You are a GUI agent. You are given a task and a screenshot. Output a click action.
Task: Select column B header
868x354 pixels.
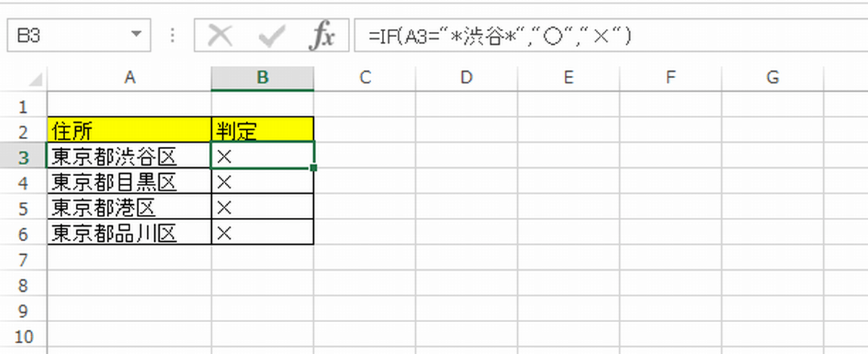pyautogui.click(x=263, y=77)
